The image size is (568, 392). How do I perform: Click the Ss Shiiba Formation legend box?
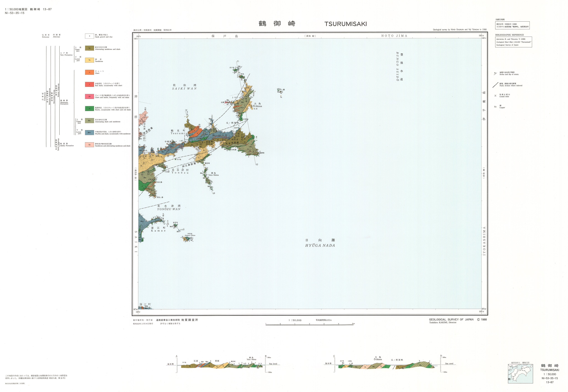point(89,145)
